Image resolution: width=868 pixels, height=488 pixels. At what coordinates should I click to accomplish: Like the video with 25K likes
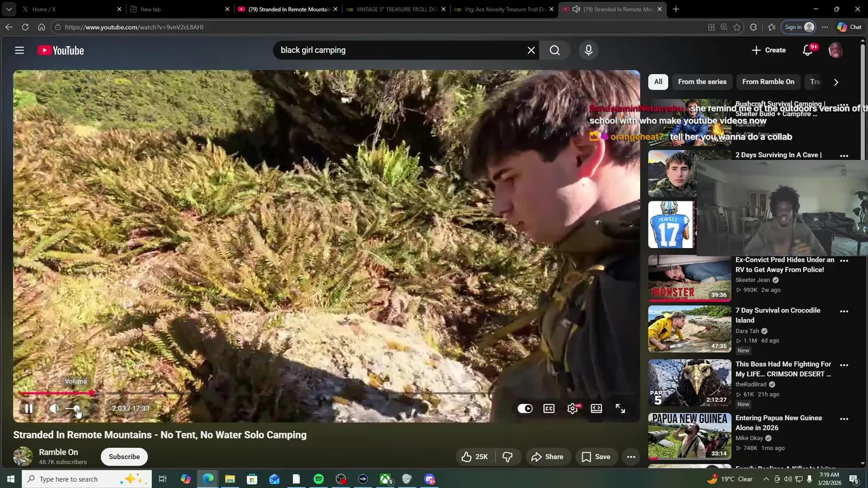point(474,457)
